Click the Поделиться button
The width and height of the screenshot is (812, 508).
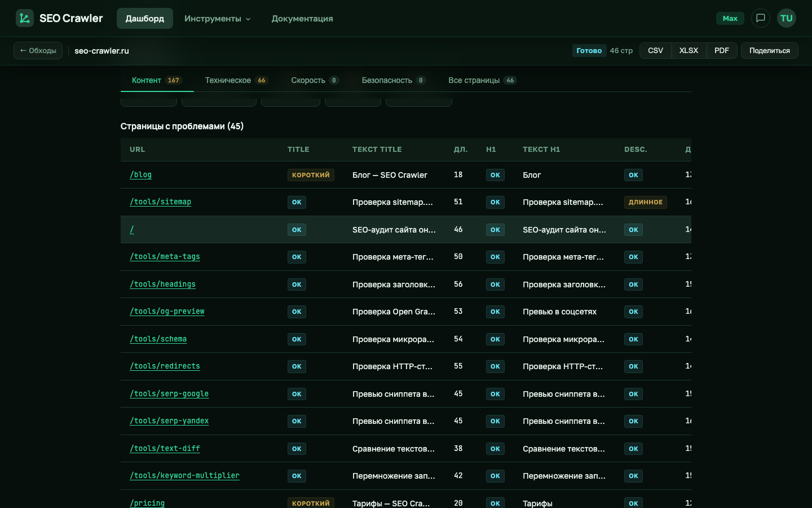[x=770, y=51]
